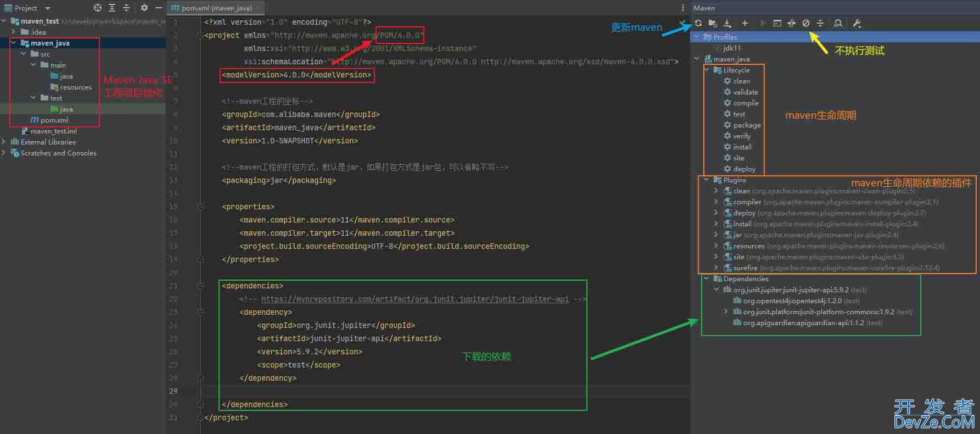Select deploy lifecycle phase

(x=740, y=169)
